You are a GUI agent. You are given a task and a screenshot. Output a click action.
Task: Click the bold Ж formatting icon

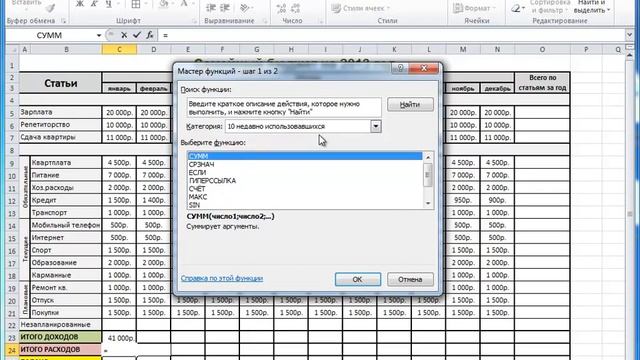click(x=80, y=4)
